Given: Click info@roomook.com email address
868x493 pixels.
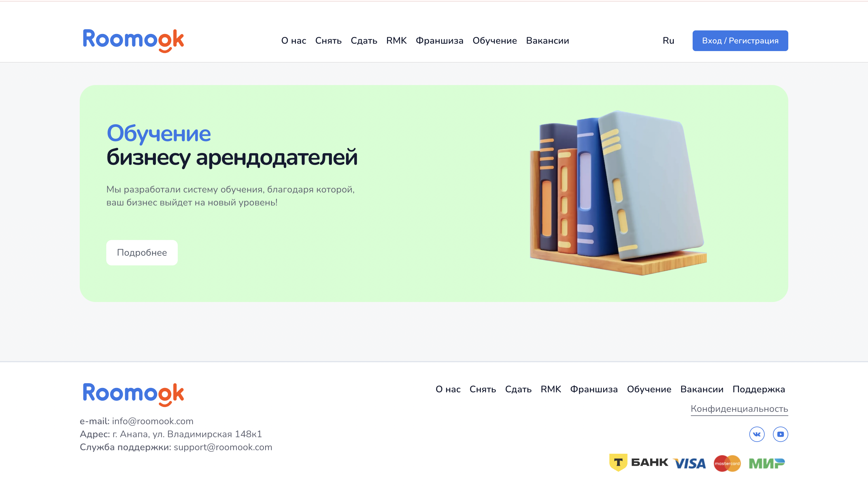Looking at the screenshot, I should pyautogui.click(x=153, y=421).
